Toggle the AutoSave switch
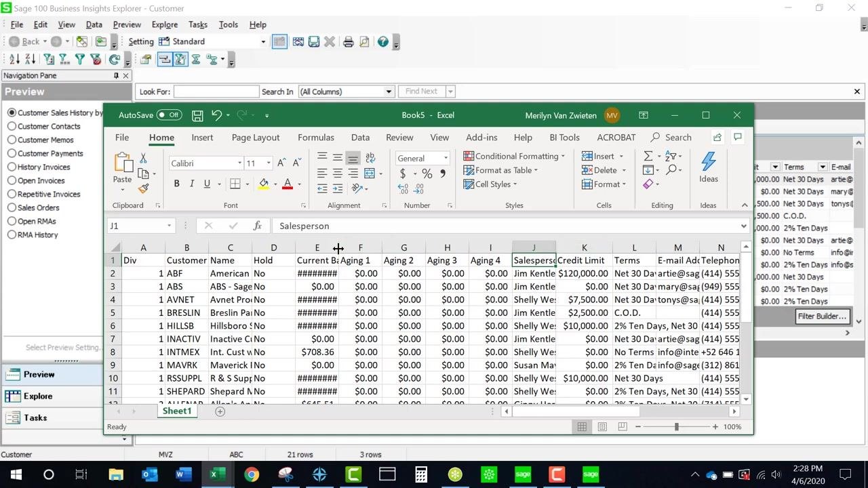 tap(170, 115)
